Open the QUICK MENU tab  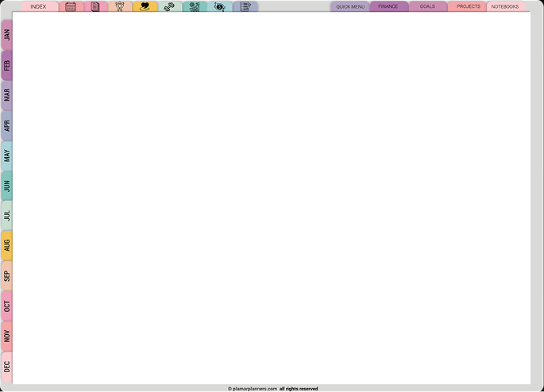(x=350, y=6)
